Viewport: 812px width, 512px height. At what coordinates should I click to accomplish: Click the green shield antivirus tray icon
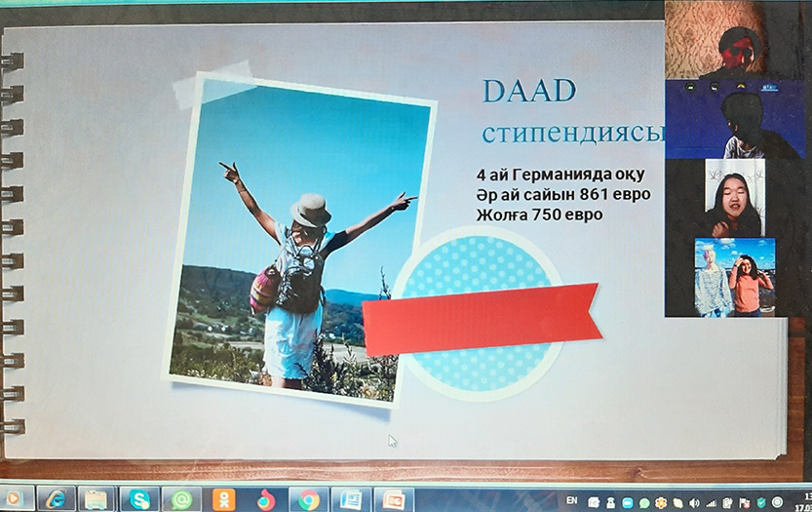[761, 502]
